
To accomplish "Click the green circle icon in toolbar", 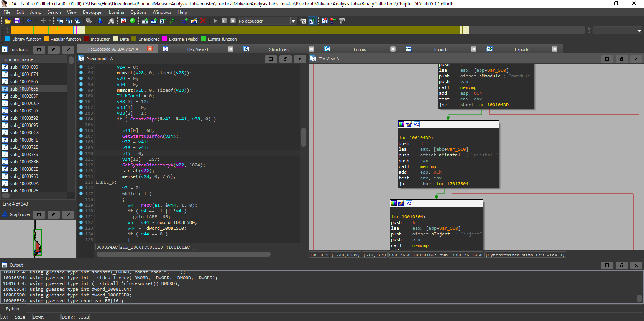I will (133, 21).
